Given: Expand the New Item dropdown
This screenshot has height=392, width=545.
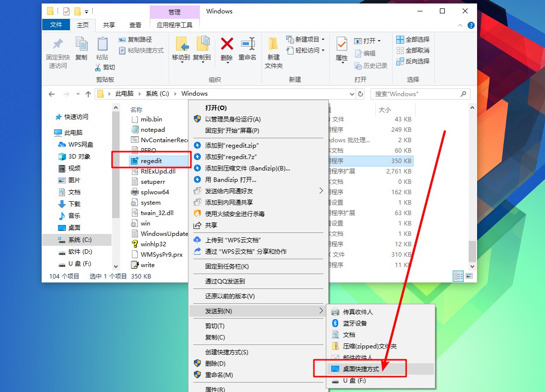Looking at the screenshot, I should (305, 40).
